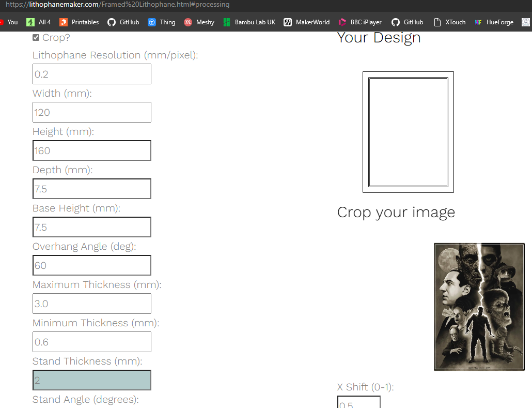
Task: Select the lithophanemaker.com URL in address bar
Action: (x=117, y=5)
